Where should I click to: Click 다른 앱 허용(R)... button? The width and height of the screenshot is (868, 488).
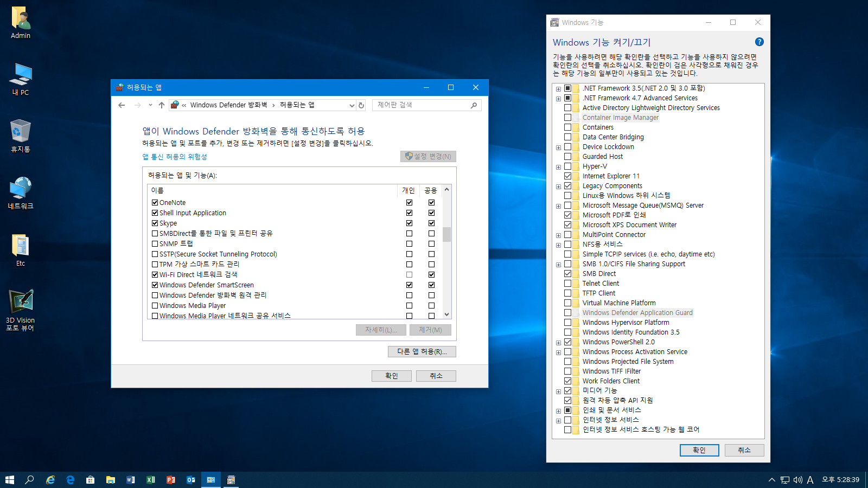pos(422,352)
